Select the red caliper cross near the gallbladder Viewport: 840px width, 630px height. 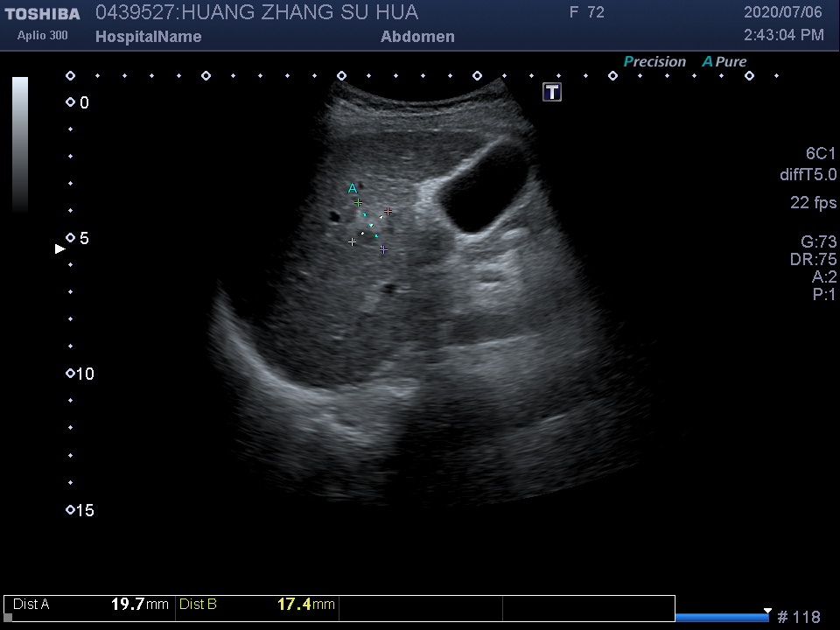388,211
